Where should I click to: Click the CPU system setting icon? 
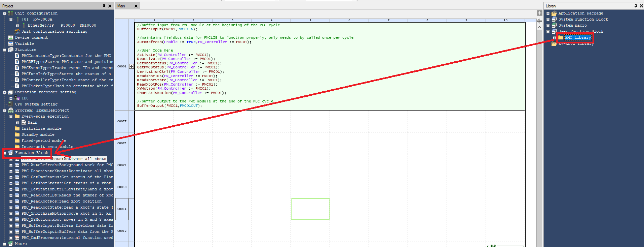click(x=11, y=104)
